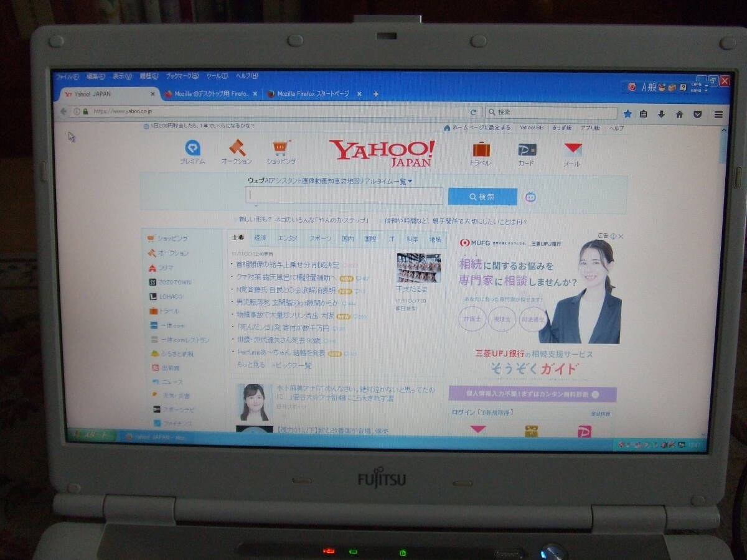Go to Firefox home page icon
The image size is (747, 560).
click(679, 114)
